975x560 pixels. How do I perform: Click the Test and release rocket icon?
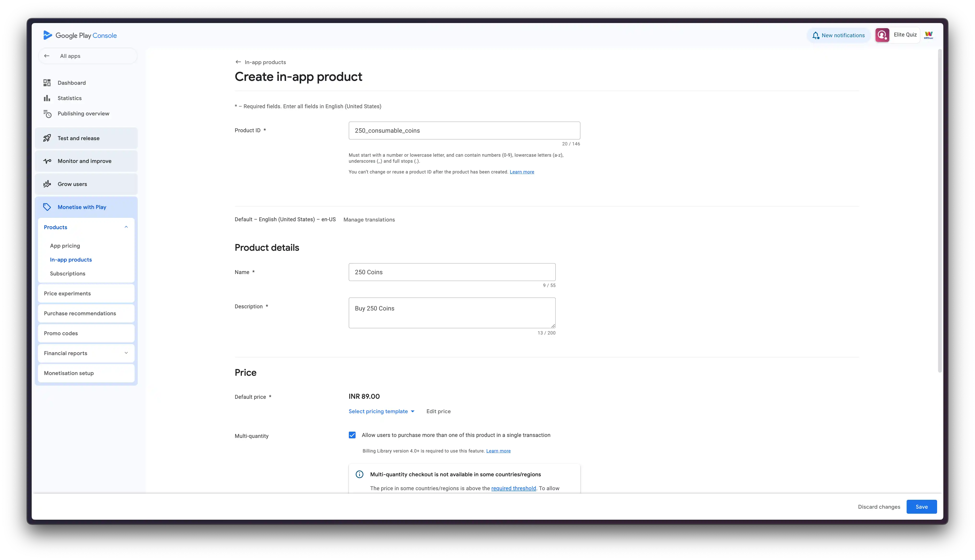pos(47,138)
